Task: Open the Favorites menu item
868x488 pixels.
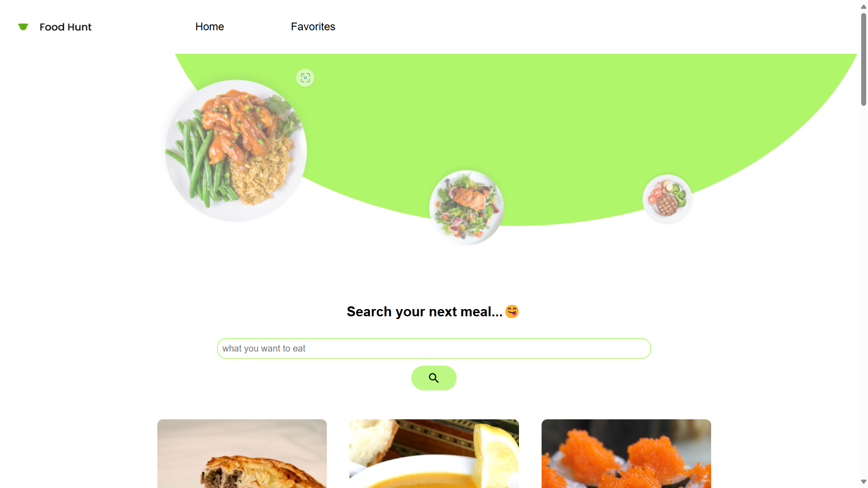Action: pyautogui.click(x=313, y=27)
